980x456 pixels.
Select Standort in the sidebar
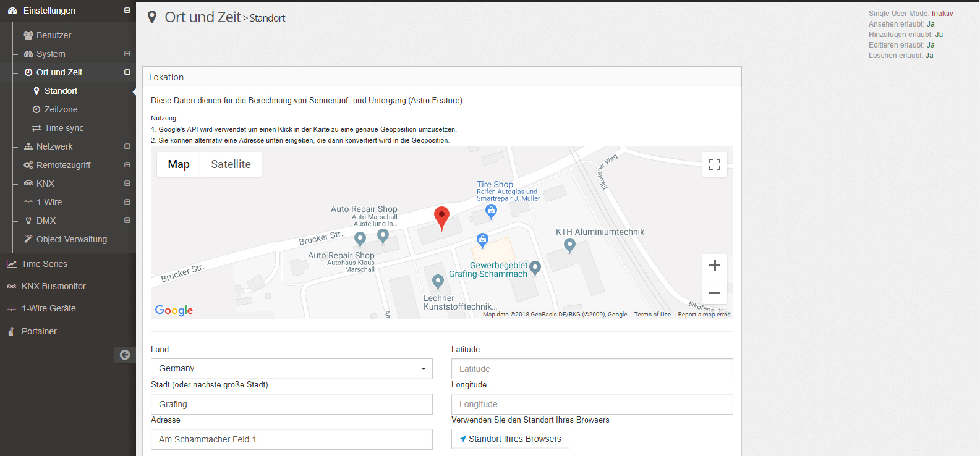point(61,91)
